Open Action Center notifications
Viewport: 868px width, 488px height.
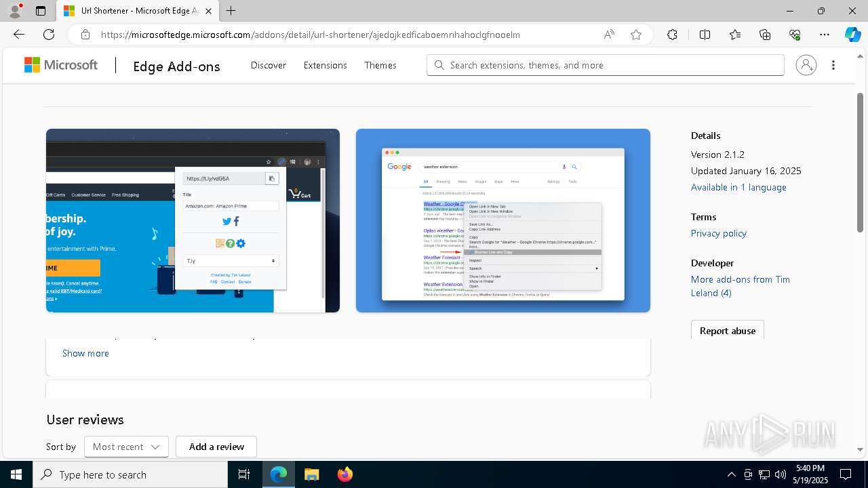coord(846,474)
